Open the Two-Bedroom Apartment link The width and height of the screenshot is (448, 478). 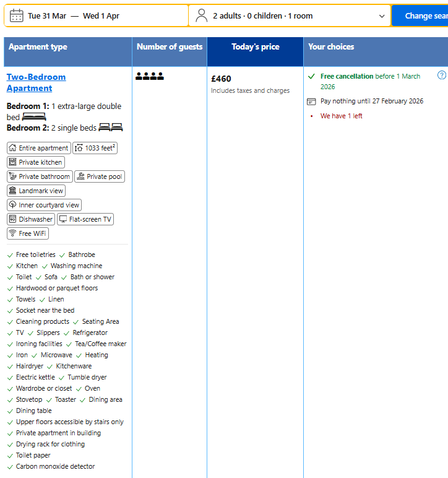(x=36, y=82)
